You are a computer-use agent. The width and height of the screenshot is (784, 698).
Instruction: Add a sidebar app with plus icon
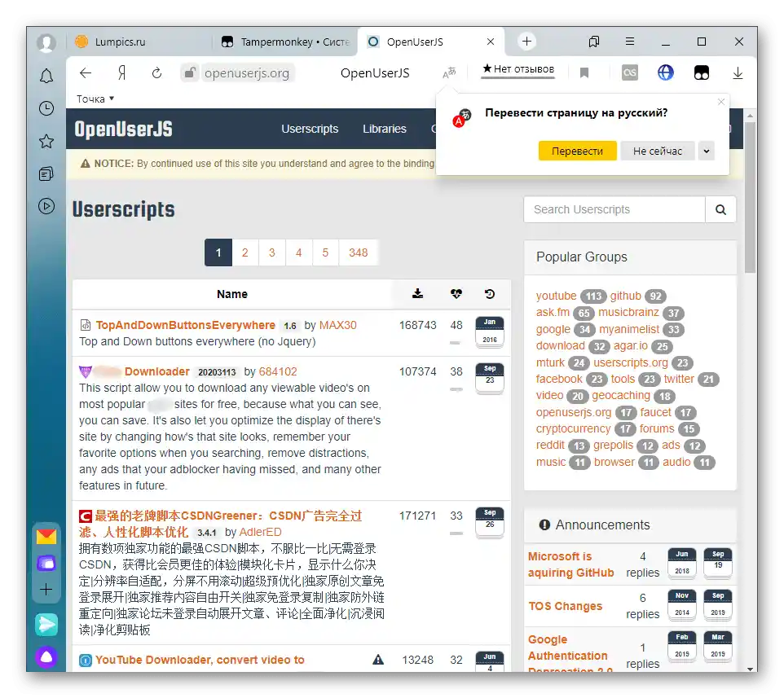point(46,590)
